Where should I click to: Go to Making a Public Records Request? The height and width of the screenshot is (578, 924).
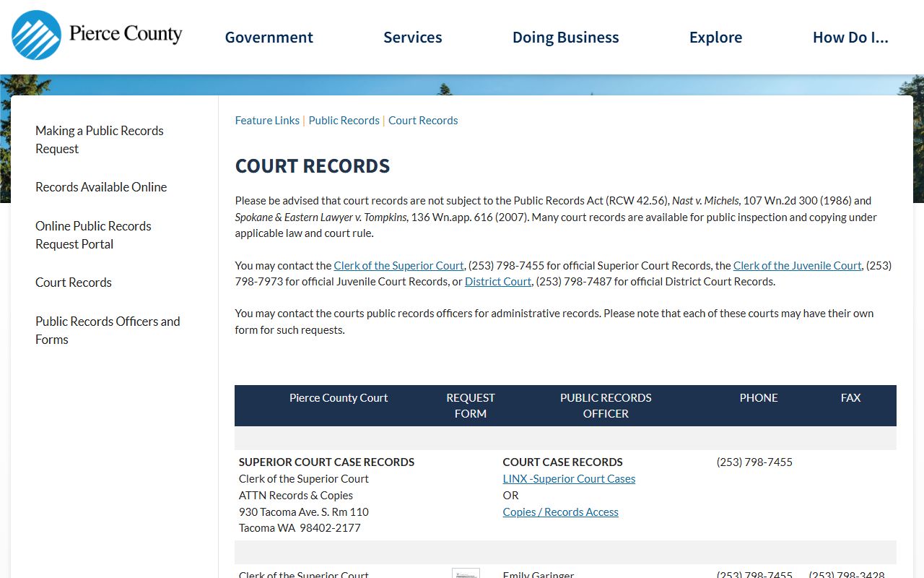click(100, 139)
